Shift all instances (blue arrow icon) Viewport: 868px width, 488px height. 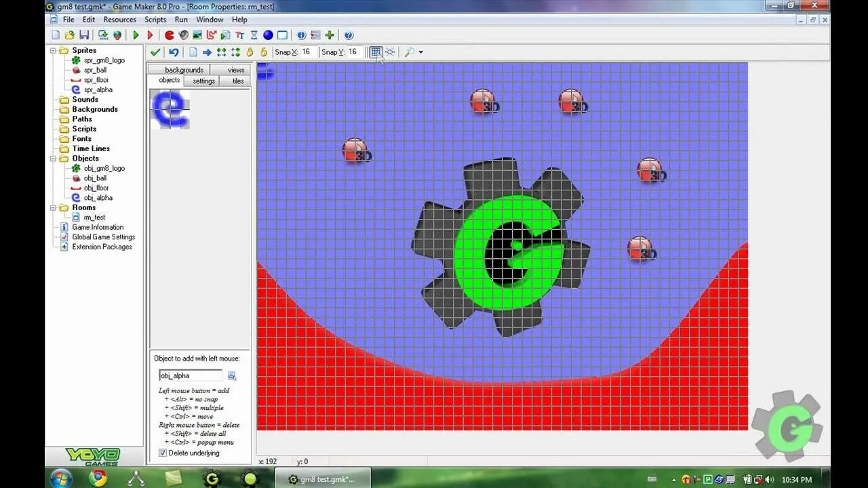click(208, 52)
